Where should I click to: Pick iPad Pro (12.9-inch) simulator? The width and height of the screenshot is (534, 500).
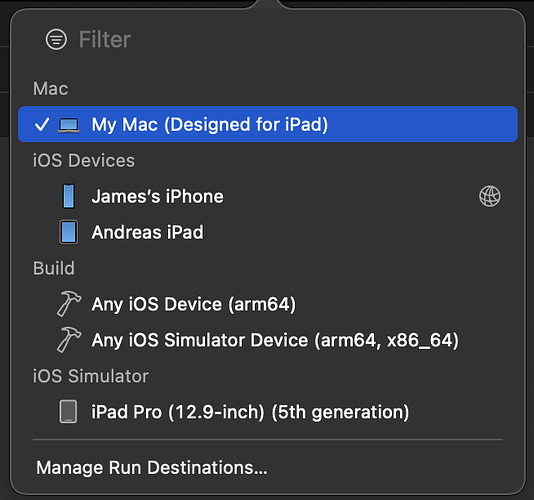tap(268, 412)
